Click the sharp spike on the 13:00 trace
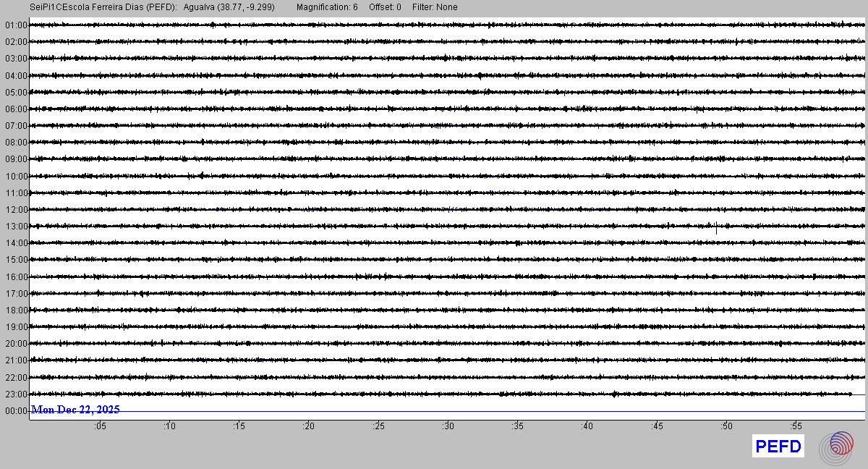 click(716, 228)
